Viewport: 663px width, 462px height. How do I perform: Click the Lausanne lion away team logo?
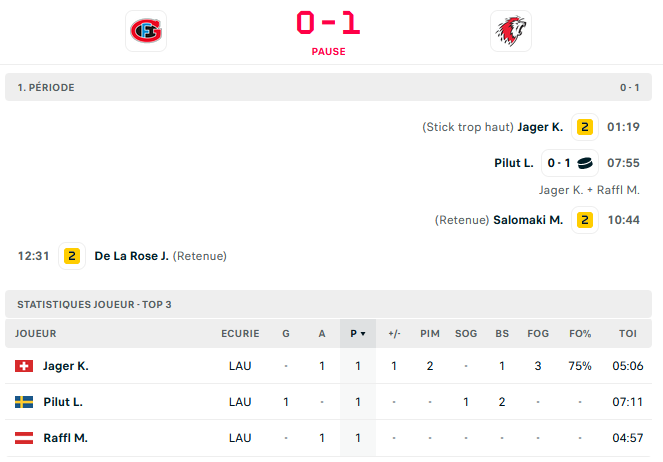click(x=511, y=31)
